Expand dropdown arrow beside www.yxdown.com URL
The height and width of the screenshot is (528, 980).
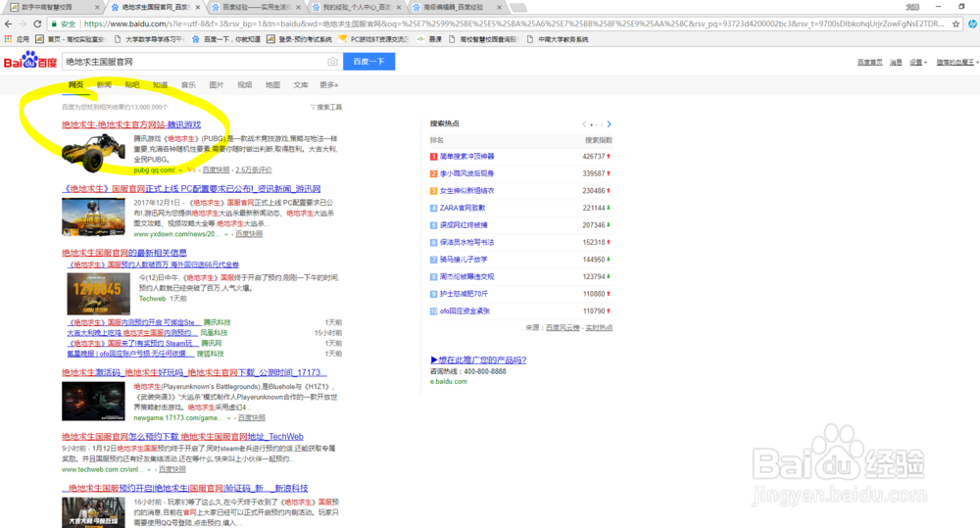[x=225, y=234]
